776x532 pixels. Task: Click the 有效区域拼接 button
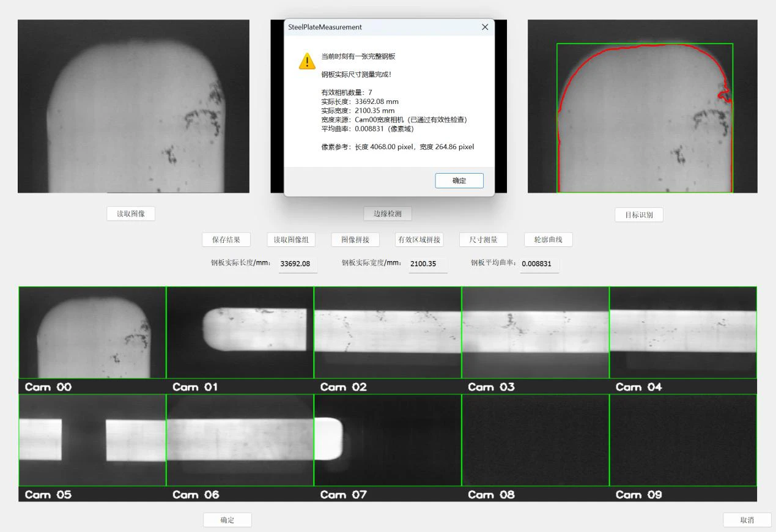point(419,240)
